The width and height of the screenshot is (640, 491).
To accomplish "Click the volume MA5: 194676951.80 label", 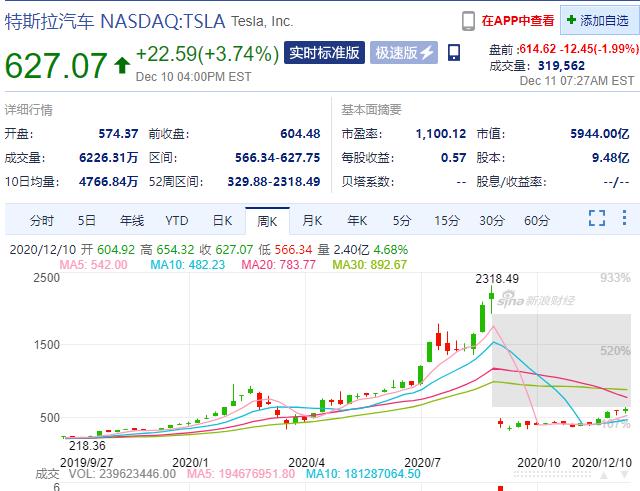I will (241, 473).
